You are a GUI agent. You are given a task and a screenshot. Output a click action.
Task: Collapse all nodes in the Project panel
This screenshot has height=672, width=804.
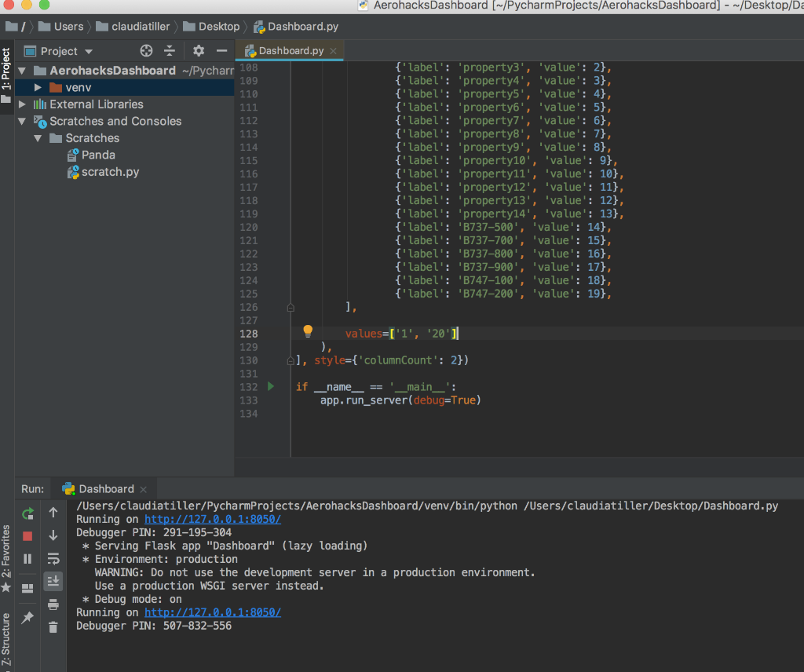coord(170,50)
